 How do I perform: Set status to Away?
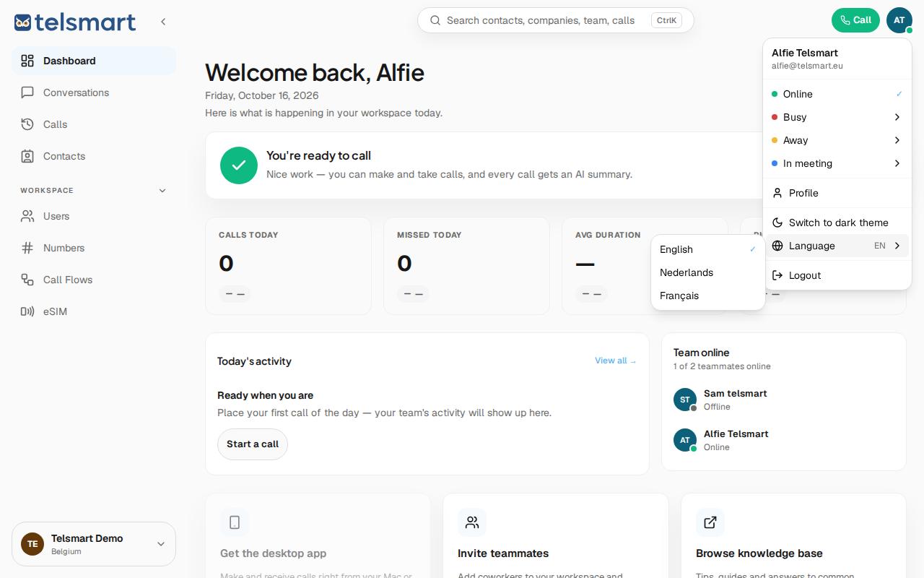click(837, 140)
